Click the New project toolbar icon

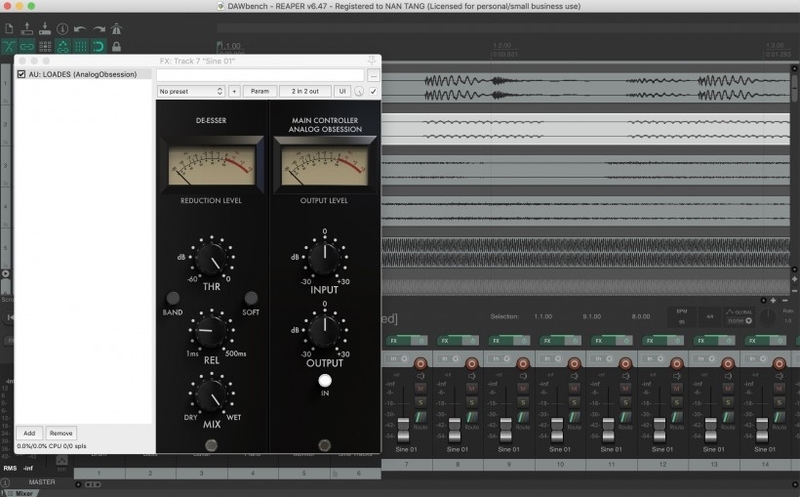(x=9, y=29)
